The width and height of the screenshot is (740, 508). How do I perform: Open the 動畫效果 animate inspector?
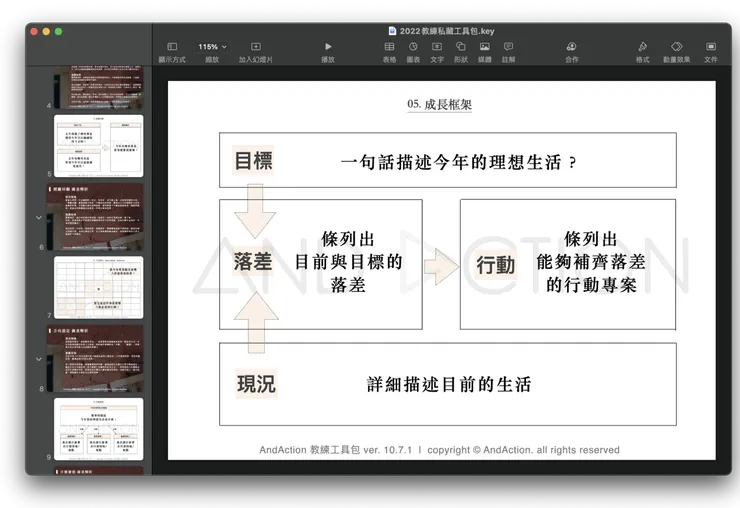coord(677,46)
